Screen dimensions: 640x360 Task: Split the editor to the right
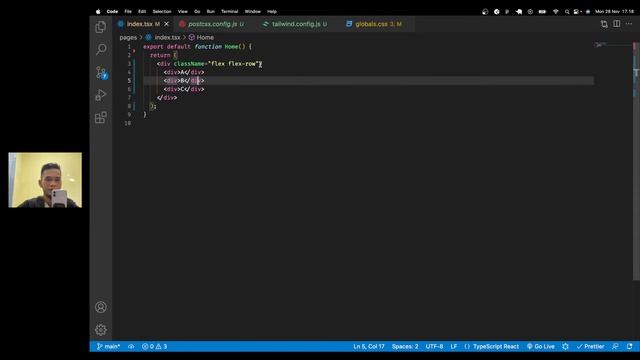point(617,24)
